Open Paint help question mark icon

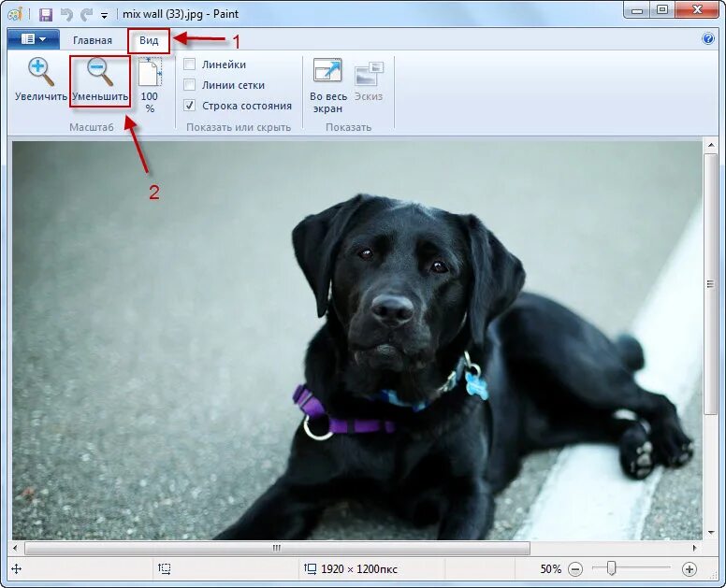pos(708,38)
